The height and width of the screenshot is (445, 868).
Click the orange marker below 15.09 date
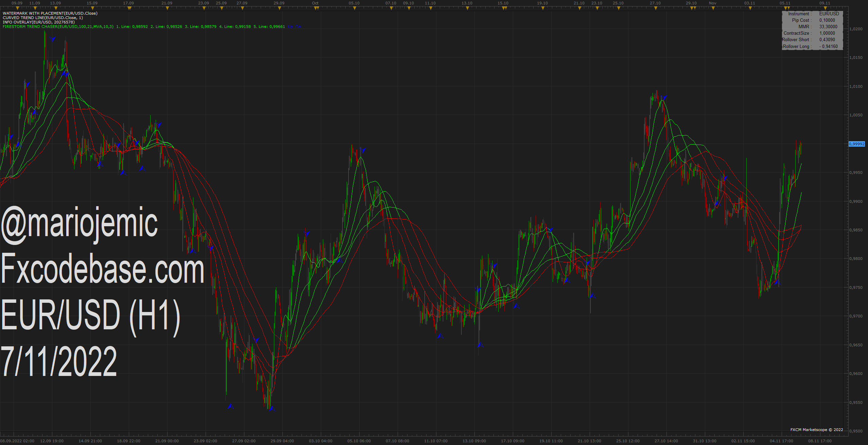pos(92,8)
